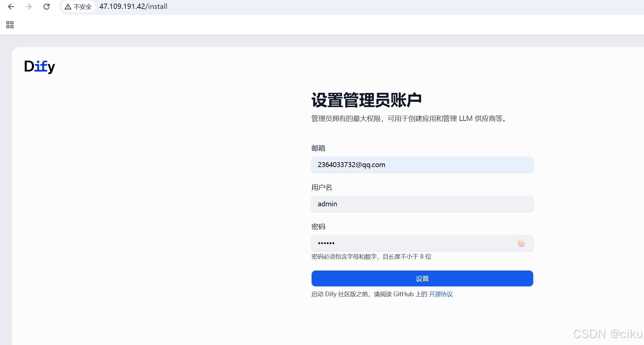Viewport: 644px width, 345px height.
Task: Toggle password visibility emoji icon
Action: 521,243
